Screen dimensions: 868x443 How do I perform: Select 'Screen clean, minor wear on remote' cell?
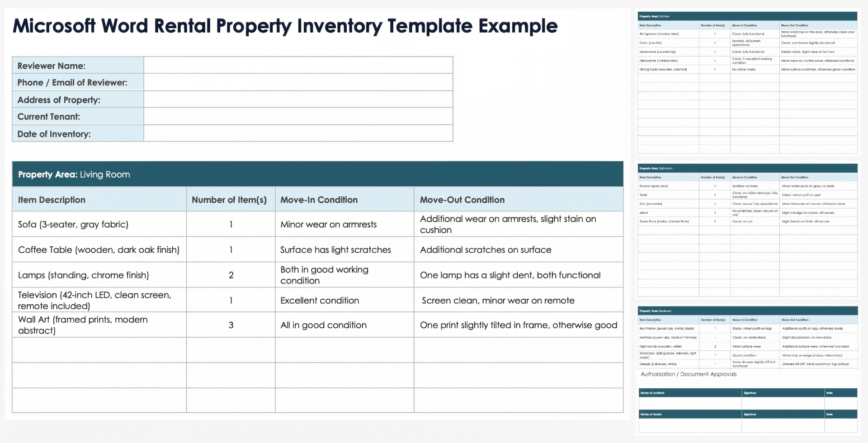point(519,300)
